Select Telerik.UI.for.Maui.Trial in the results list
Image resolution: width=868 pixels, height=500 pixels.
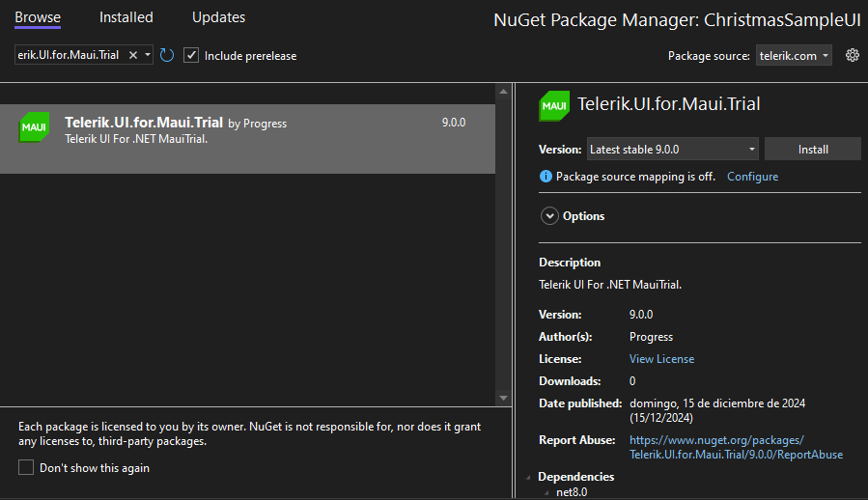(x=247, y=139)
